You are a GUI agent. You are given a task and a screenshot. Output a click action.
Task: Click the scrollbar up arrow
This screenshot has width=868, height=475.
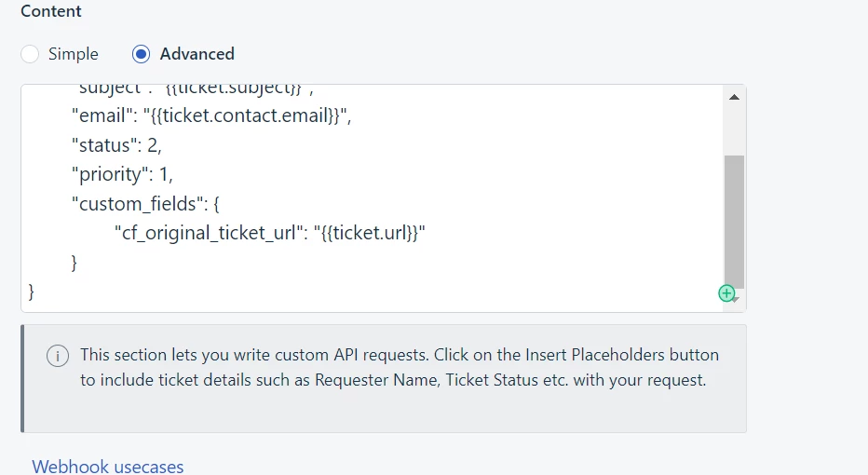734,97
